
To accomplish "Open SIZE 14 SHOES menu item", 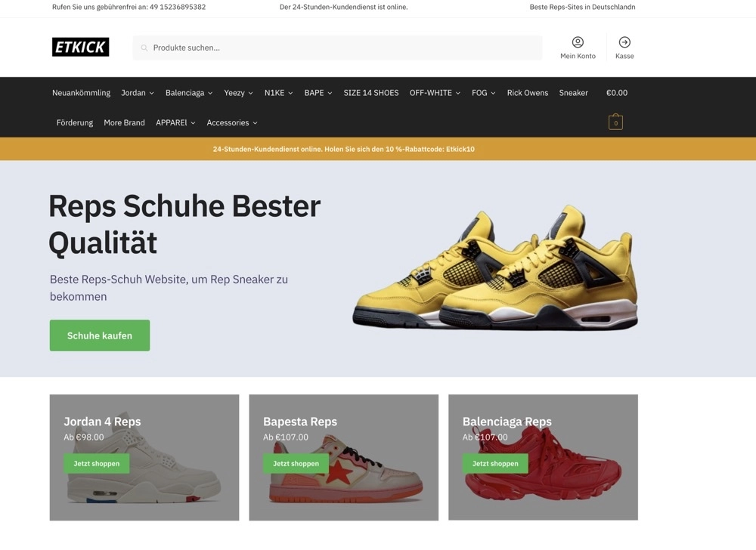I will 370,93.
